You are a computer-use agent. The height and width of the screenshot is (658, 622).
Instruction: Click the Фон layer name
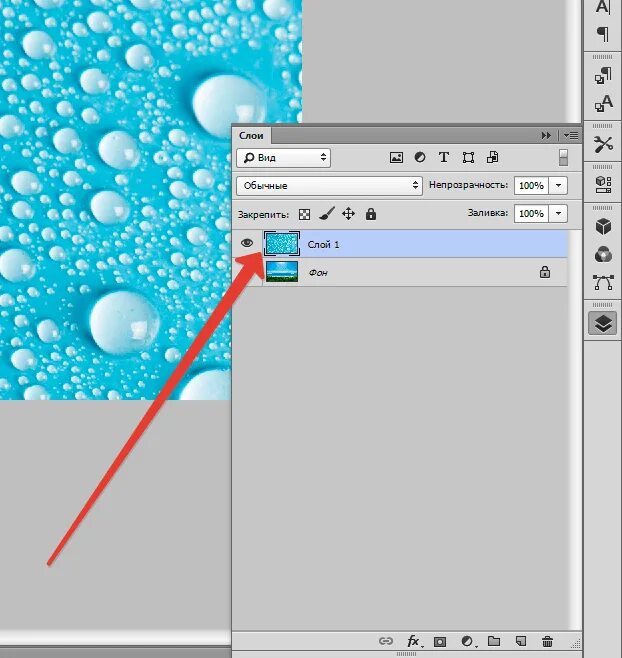click(318, 273)
